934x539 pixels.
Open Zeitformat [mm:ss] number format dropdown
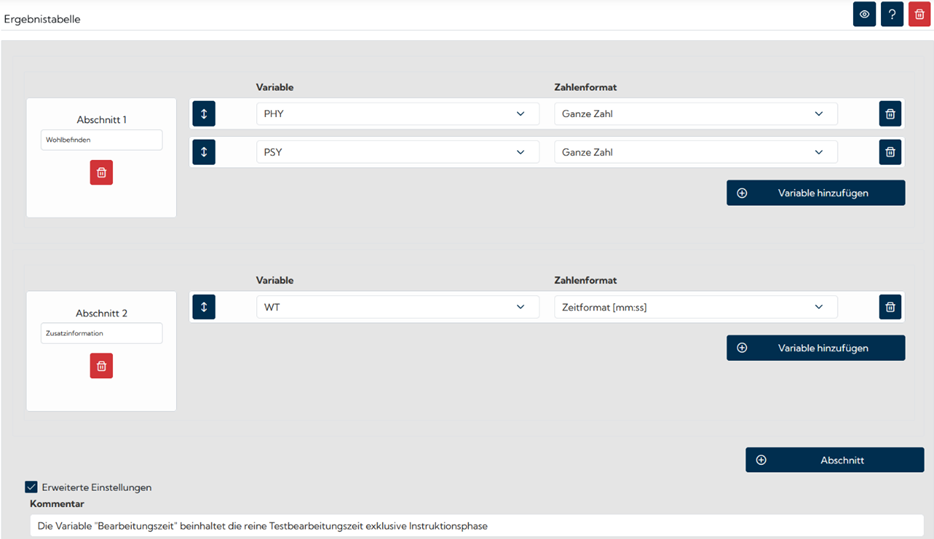695,307
